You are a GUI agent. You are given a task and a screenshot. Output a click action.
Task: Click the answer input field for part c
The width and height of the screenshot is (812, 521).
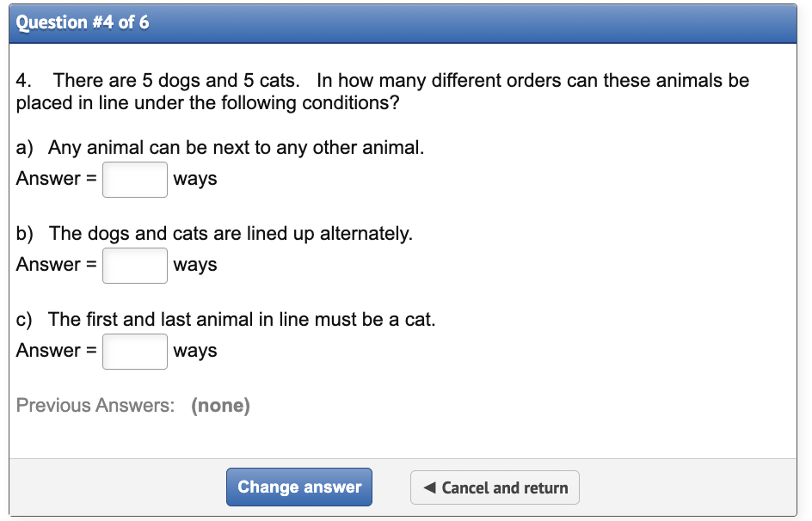click(x=134, y=351)
